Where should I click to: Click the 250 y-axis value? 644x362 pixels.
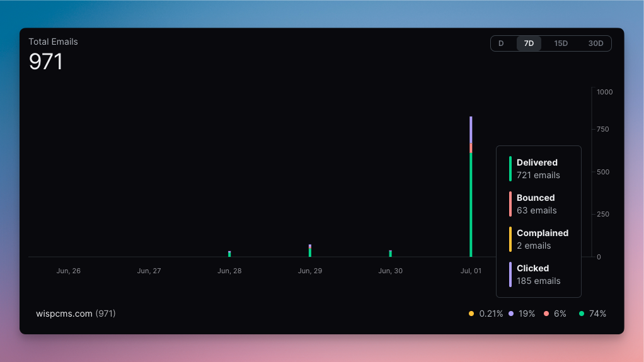[x=603, y=214]
